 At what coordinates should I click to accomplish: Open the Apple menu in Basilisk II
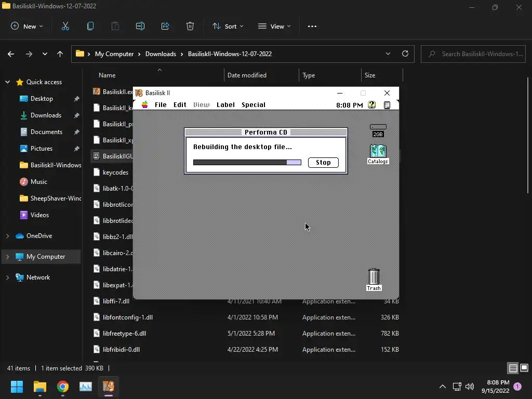144,104
